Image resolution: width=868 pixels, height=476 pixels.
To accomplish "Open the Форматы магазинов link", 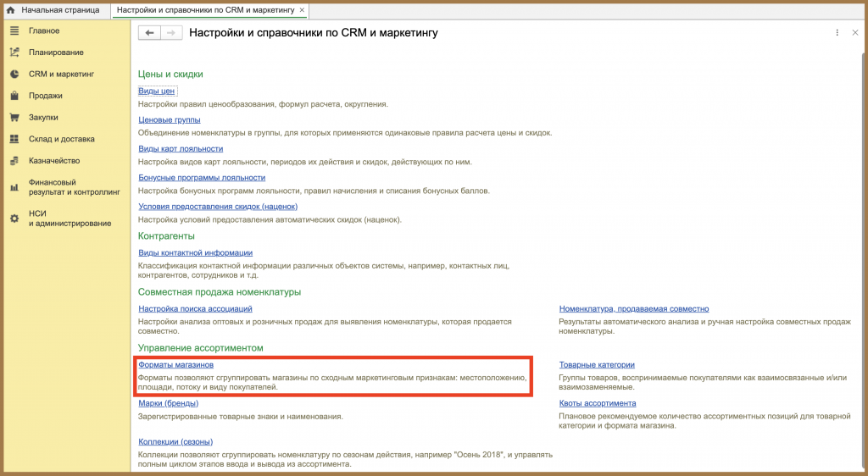I will (x=176, y=365).
